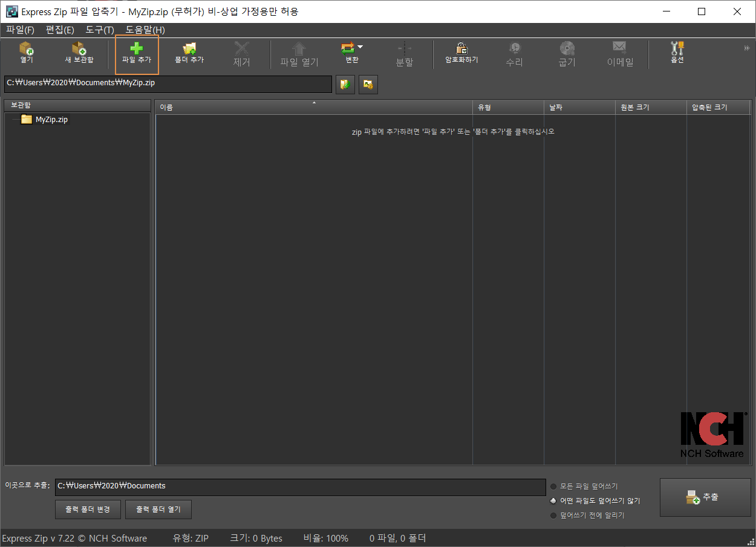
Task: Click the 이곳으로 추출 path field
Action: point(300,487)
